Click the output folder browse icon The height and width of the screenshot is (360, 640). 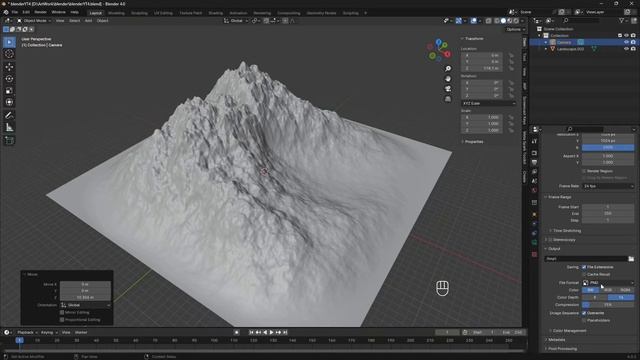631,259
